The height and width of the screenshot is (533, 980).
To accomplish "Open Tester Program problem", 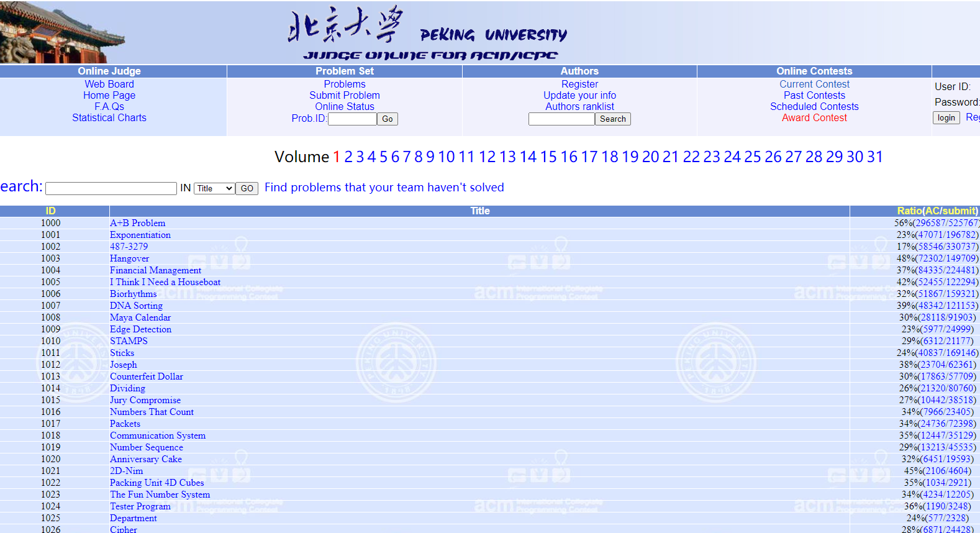I will point(140,506).
